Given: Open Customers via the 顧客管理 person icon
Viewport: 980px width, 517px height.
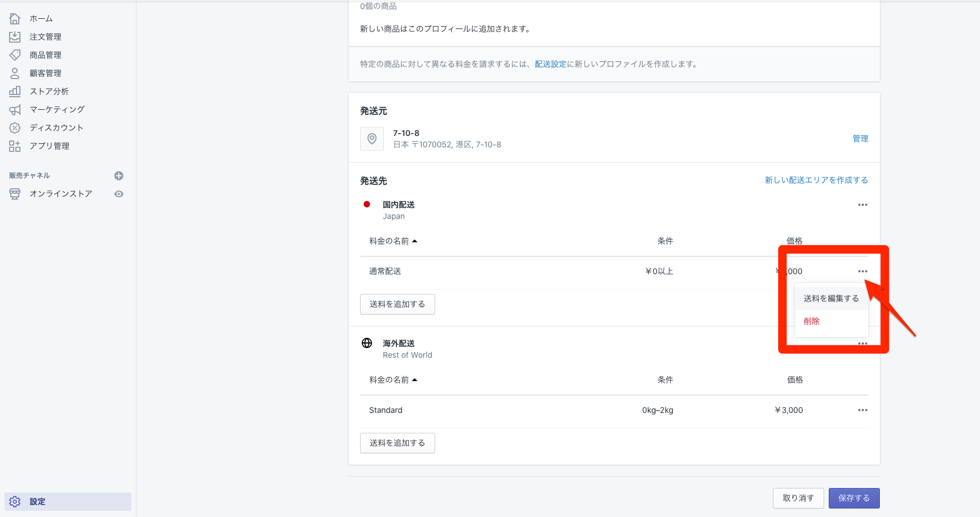Looking at the screenshot, I should (x=15, y=73).
